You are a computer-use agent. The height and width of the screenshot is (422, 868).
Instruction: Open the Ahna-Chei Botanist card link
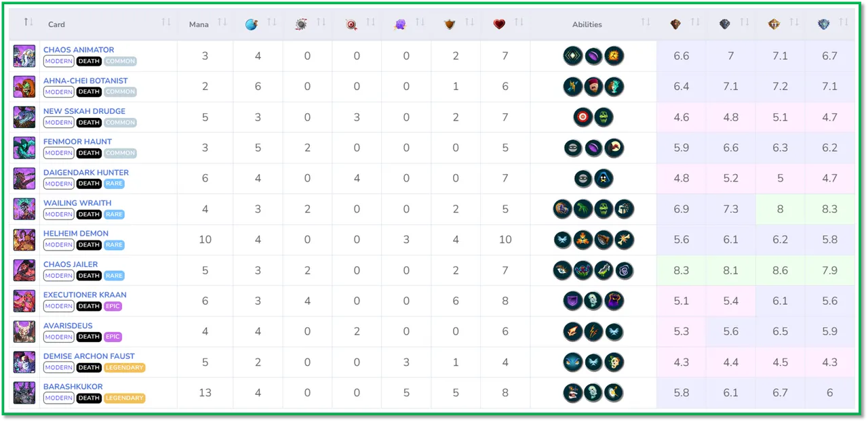click(85, 81)
